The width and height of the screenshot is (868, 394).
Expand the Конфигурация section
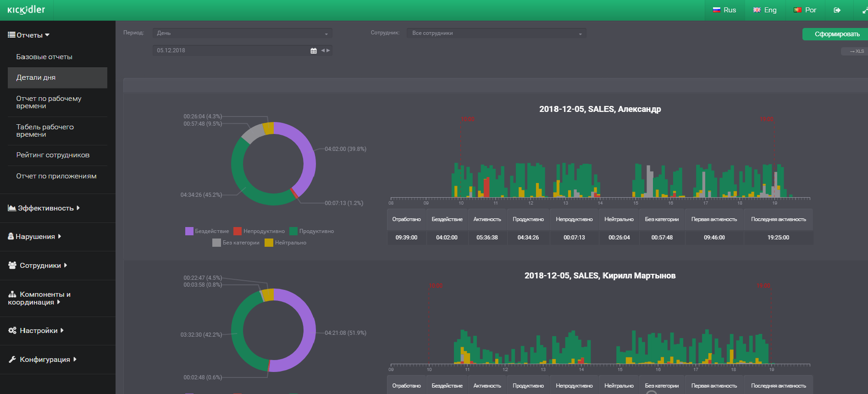(x=75, y=359)
